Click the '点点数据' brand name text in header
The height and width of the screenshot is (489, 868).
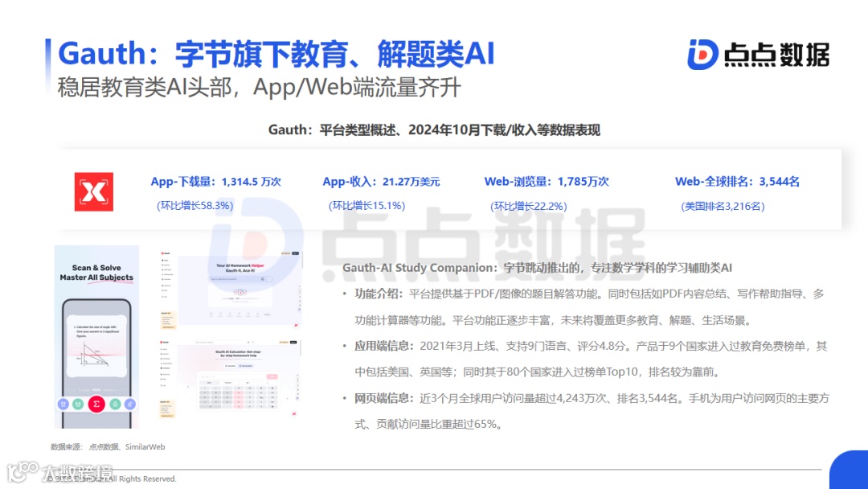pos(776,55)
